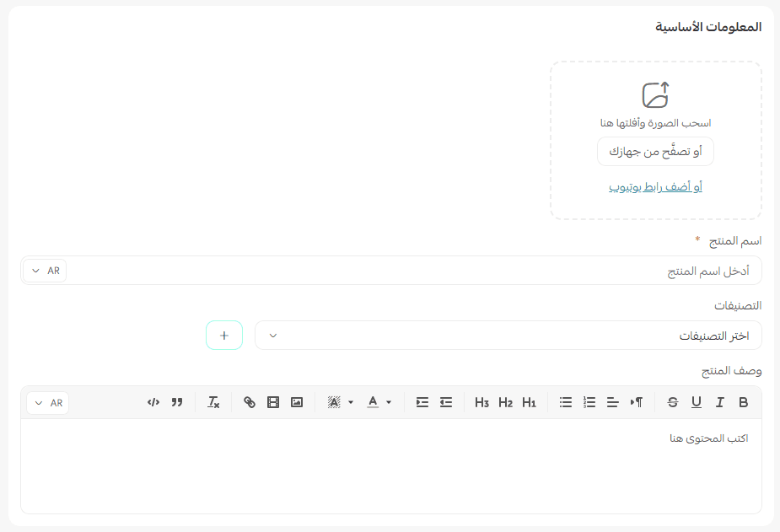Insert an image into the description

296,403
